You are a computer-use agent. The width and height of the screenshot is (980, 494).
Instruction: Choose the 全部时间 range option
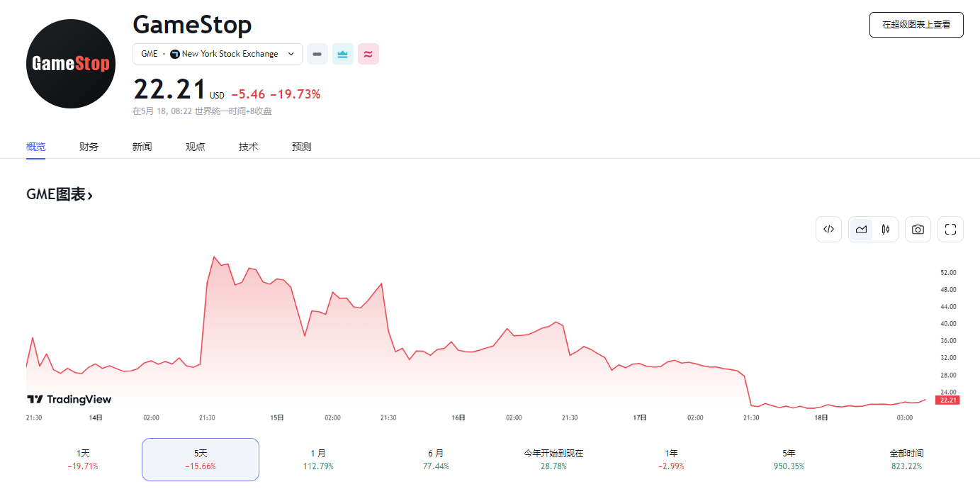(906, 459)
